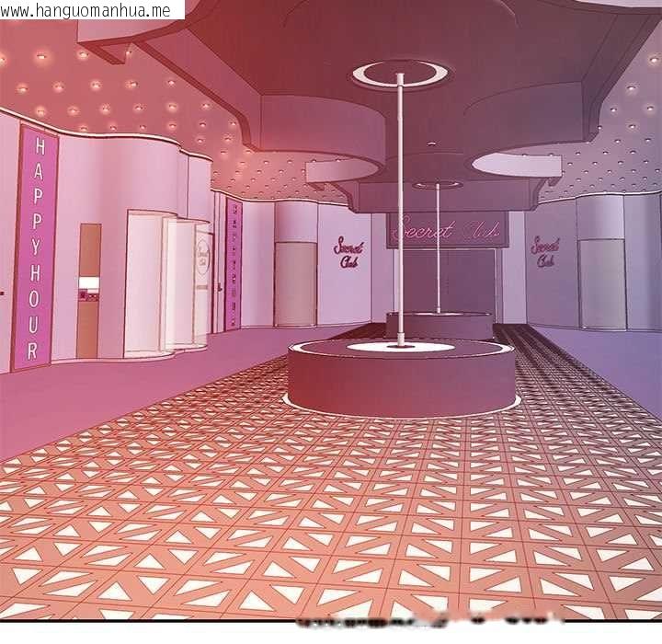Click the ring light above the front pole
The height and width of the screenshot is (644, 662).
400,74
